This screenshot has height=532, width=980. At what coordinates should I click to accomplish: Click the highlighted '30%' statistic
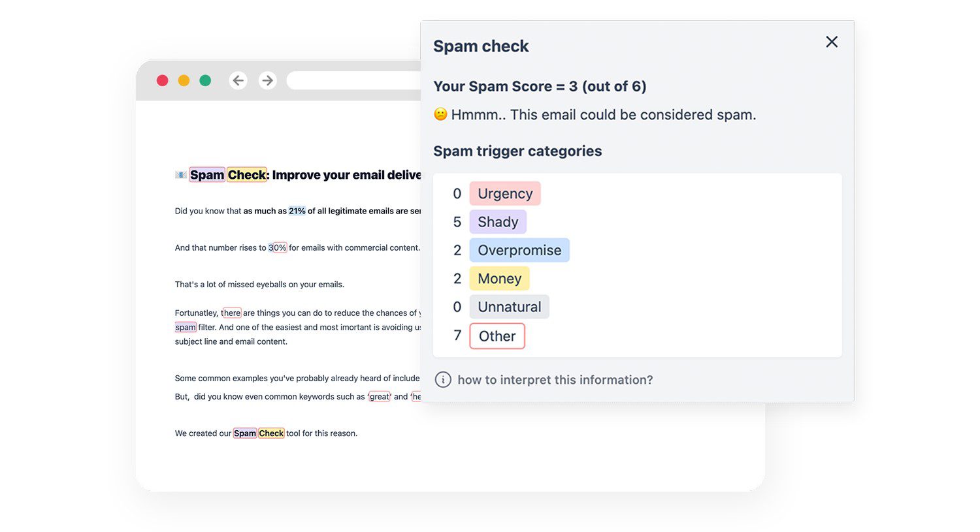point(278,247)
